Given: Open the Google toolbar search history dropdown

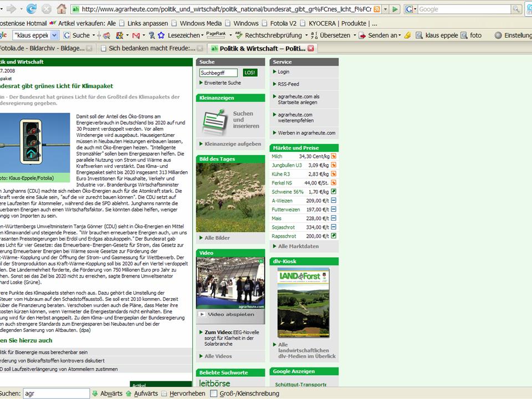Looking at the screenshot, I should pos(54,35).
